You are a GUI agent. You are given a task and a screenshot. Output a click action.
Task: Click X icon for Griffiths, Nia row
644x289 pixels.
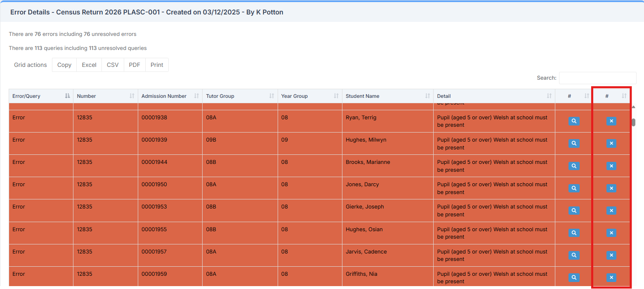[611, 277]
